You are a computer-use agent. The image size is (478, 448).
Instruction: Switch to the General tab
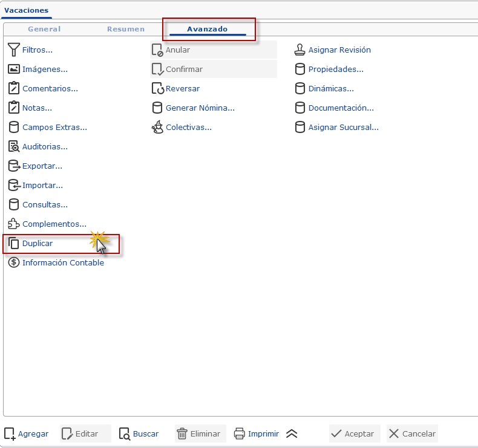(x=44, y=29)
